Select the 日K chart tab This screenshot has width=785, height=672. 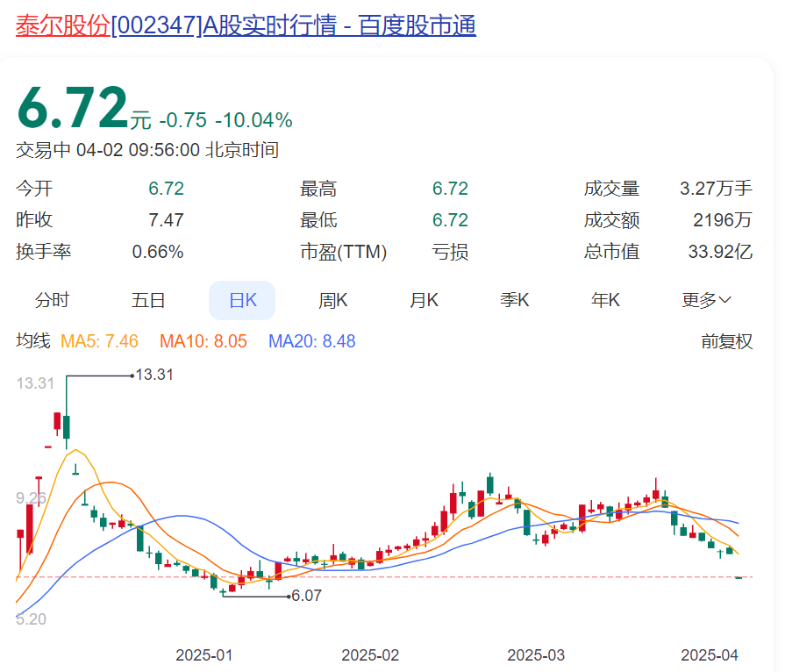tap(242, 300)
